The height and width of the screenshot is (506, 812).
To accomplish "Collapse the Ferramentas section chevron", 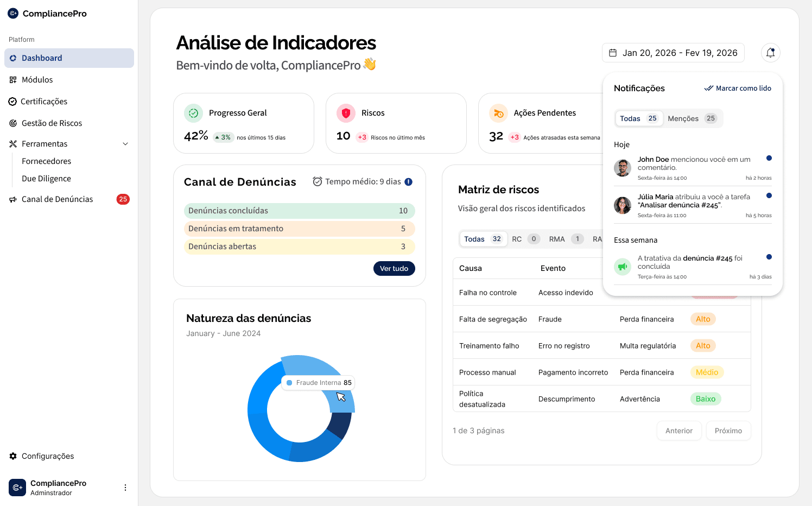I will pyautogui.click(x=125, y=143).
